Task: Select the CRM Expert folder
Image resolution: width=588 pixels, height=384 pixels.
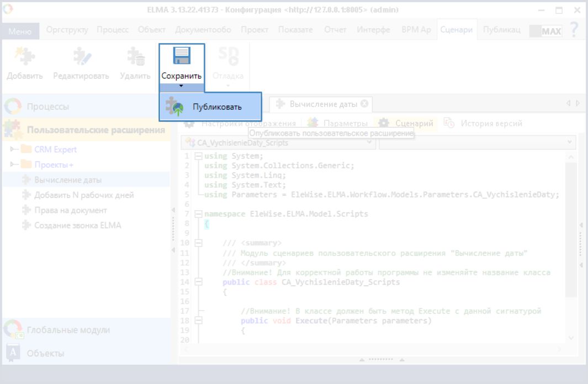Action: click(x=56, y=150)
